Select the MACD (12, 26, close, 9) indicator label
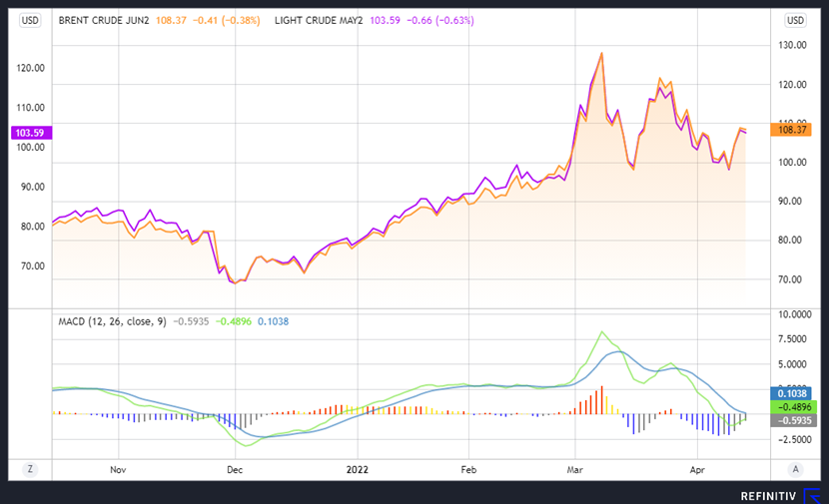 112,321
